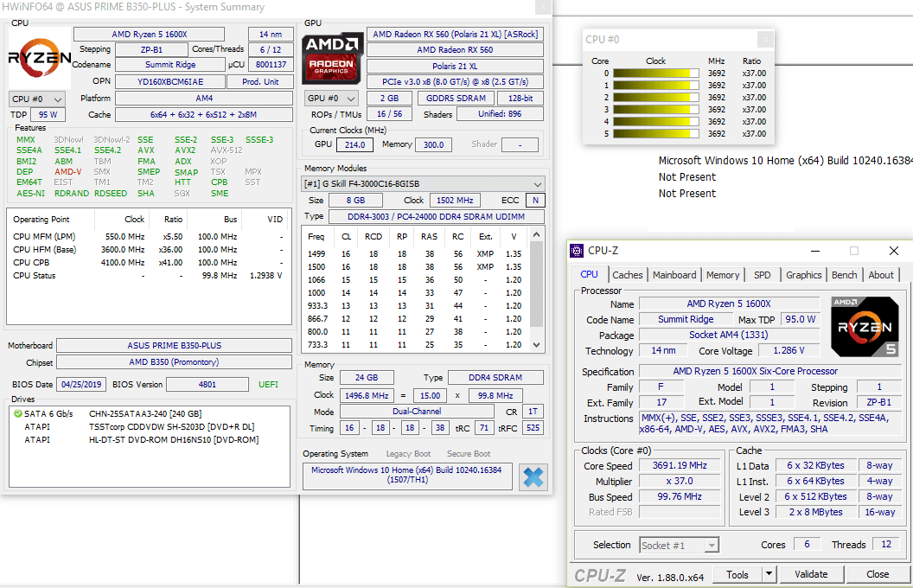
Task: Click the Level 3 cache 2 x 8 MBytes field
Action: coord(816,512)
